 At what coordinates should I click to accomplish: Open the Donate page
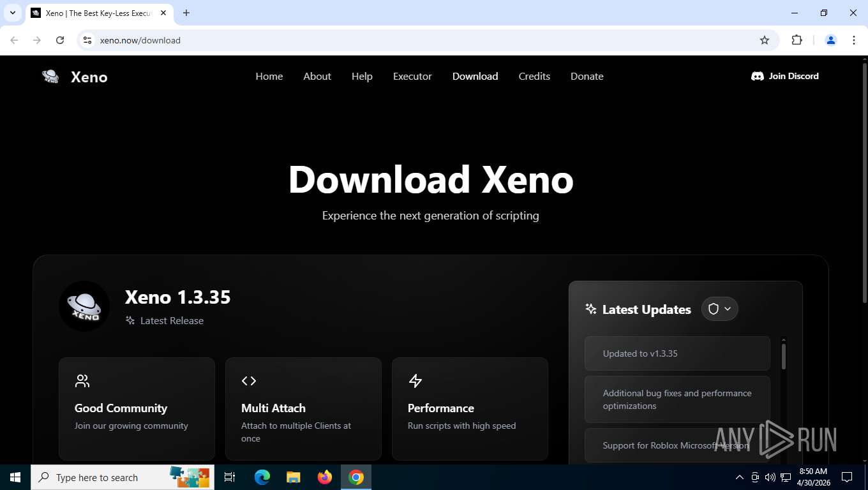pyautogui.click(x=587, y=76)
